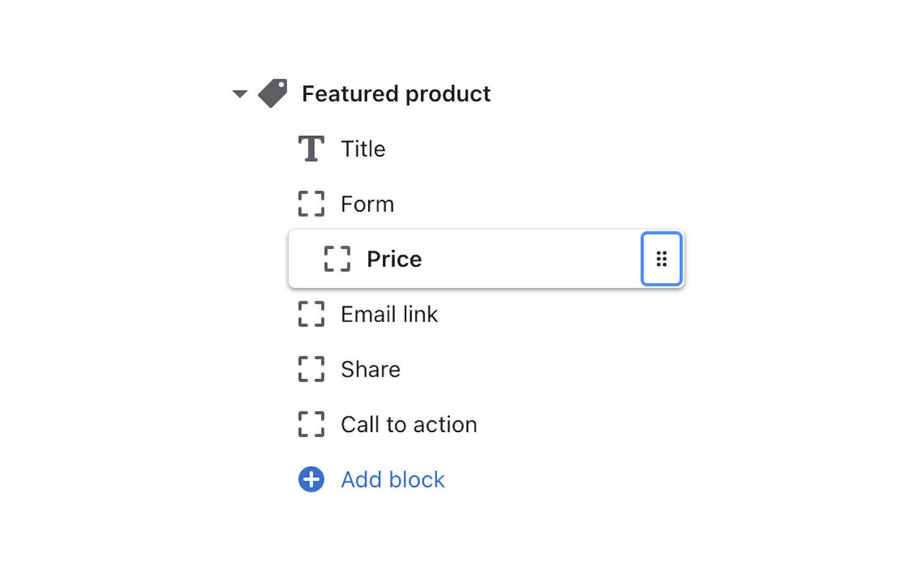Click the Add block link
The height and width of the screenshot is (571, 924).
393,480
